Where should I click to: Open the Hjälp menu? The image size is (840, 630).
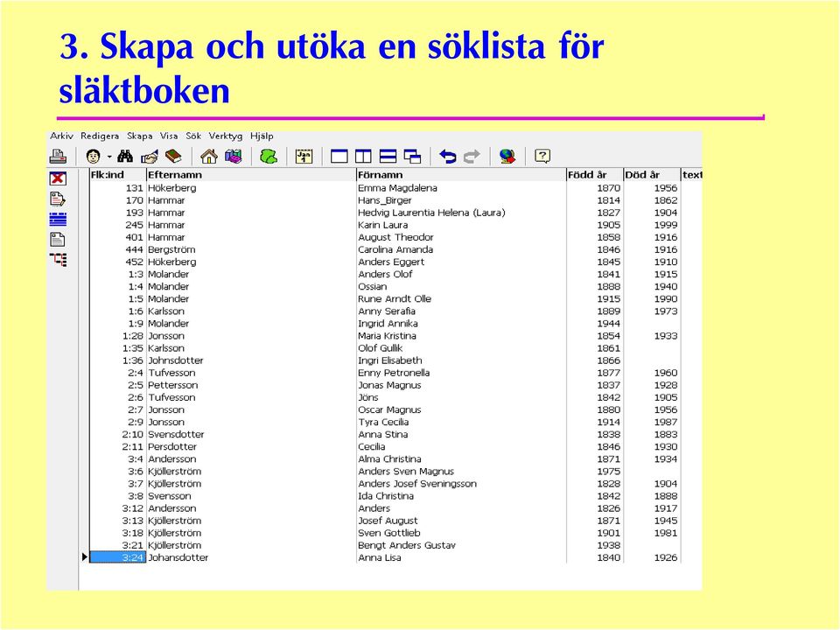click(262, 136)
